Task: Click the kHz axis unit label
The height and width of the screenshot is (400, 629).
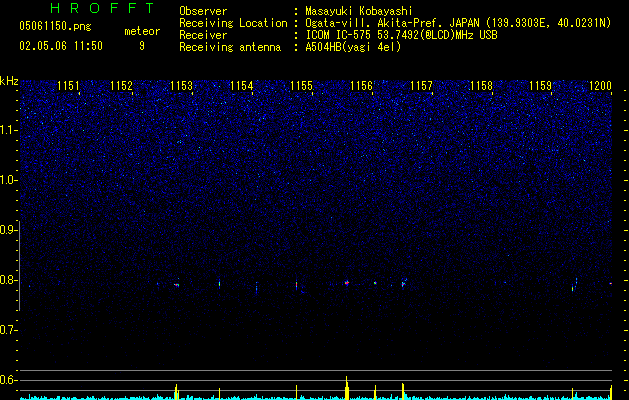Action: click(9, 81)
